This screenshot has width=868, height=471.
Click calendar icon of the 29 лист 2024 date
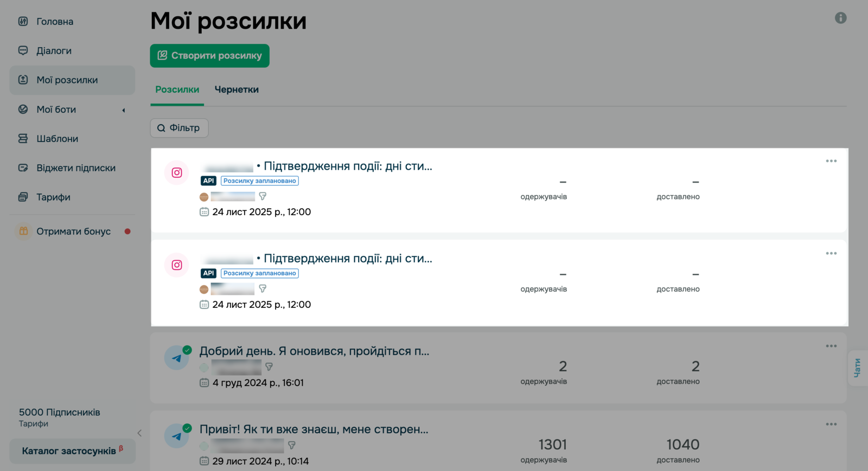coord(204,461)
